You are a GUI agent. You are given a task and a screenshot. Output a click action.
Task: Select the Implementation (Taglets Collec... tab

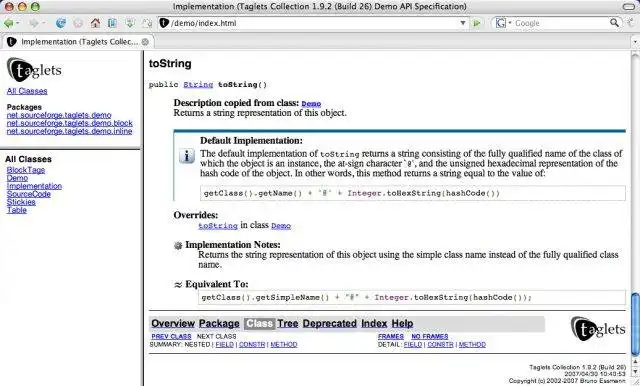tap(78, 42)
